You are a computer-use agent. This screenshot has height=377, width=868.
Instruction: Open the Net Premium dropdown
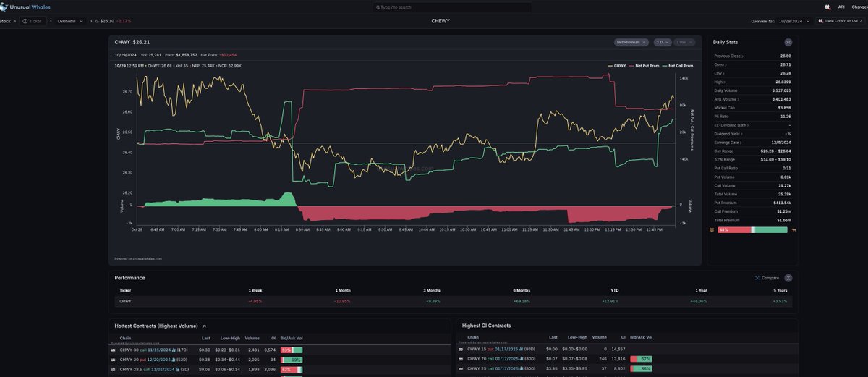coord(630,42)
